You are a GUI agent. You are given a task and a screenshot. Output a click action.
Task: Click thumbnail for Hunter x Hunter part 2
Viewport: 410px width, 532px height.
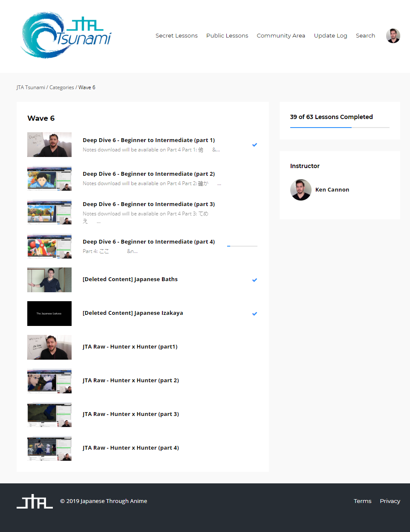[49, 381]
